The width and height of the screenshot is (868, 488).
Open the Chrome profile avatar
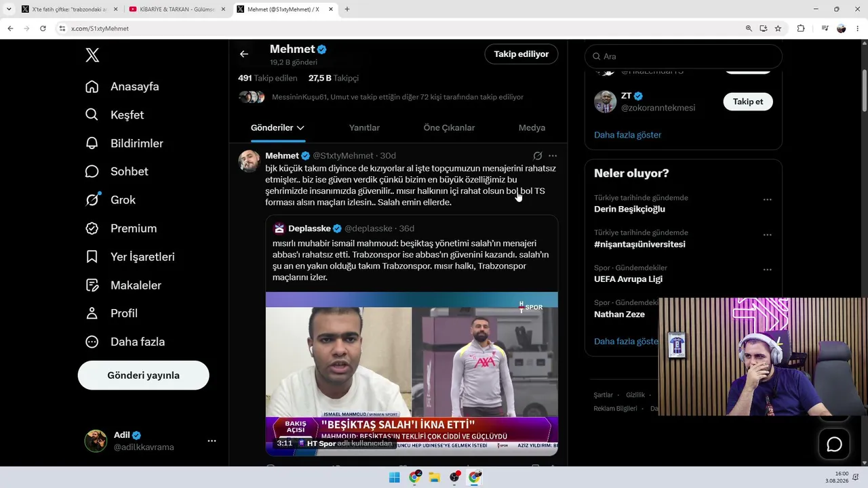coord(842,28)
